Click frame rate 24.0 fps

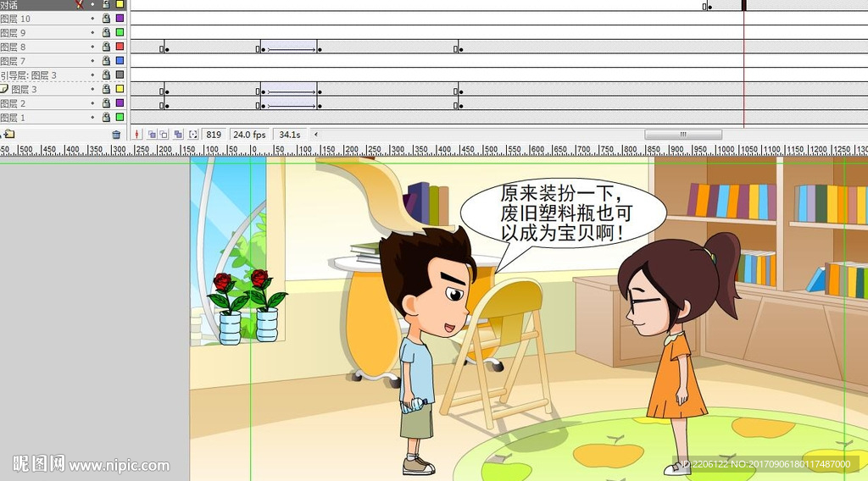click(249, 135)
